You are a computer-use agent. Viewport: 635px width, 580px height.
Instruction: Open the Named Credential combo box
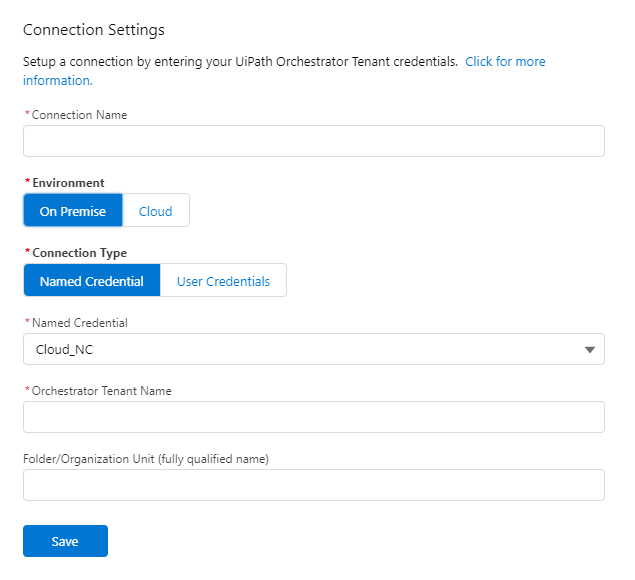[313, 349]
